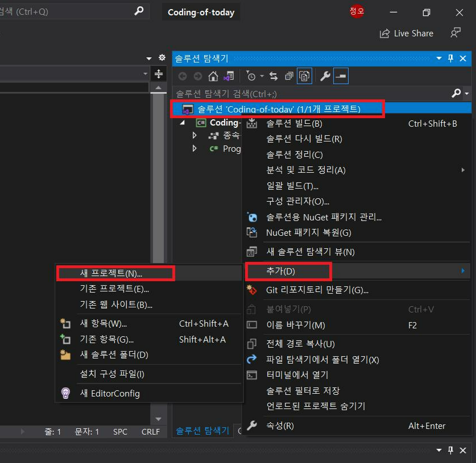The image size is (476, 463).
Task: Choose 언로드된 프로젝트 숨기기
Action: tap(357, 406)
